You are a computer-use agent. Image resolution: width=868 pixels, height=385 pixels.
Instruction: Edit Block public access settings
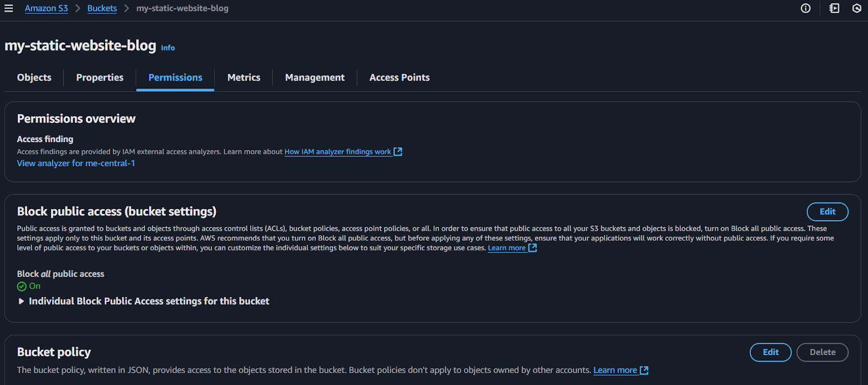click(827, 212)
